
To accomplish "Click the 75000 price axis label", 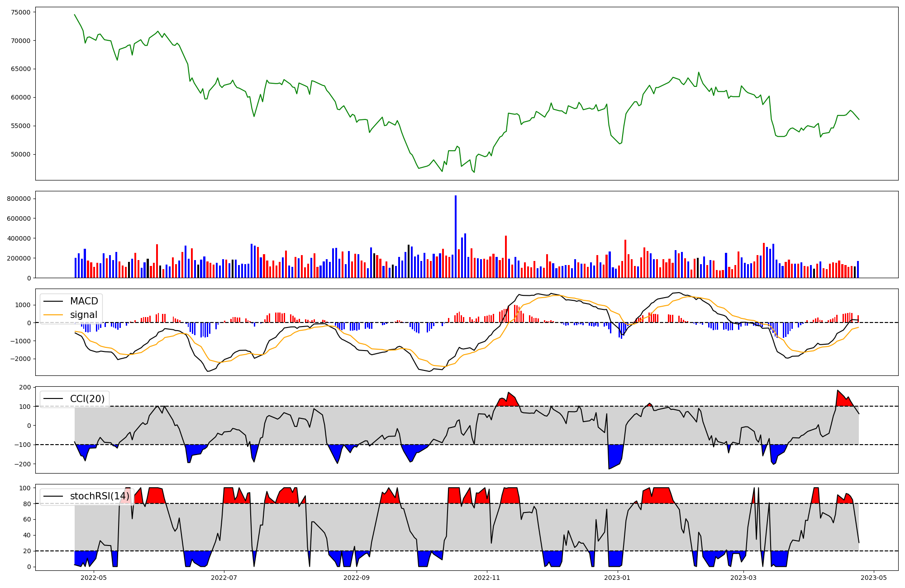I will coord(21,12).
